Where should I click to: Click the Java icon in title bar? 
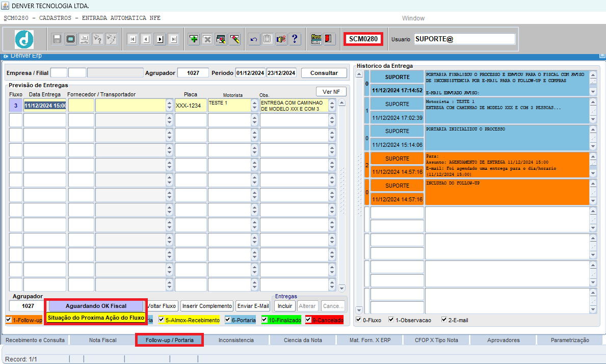(x=5, y=6)
